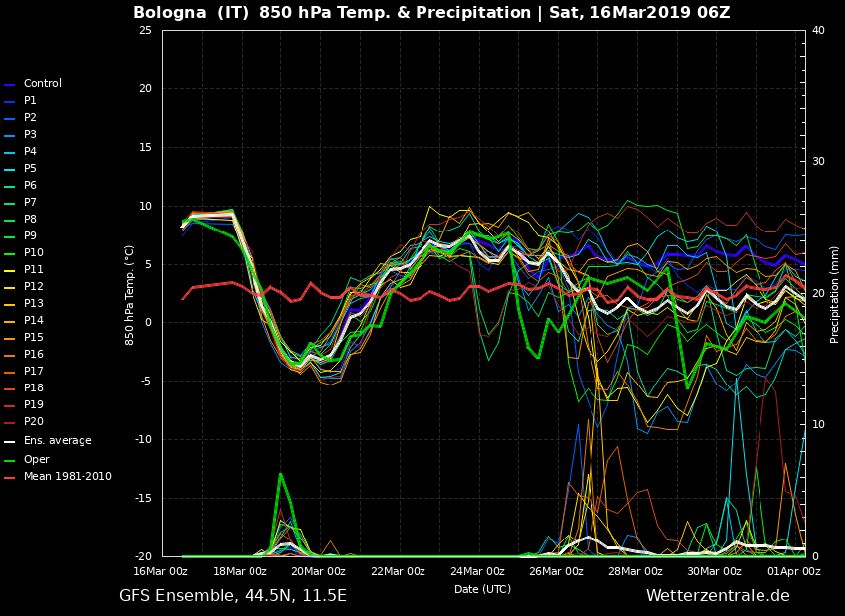This screenshot has height=616, width=845.
Task: Click the '25' temperature axis tick label
Action: [145, 30]
